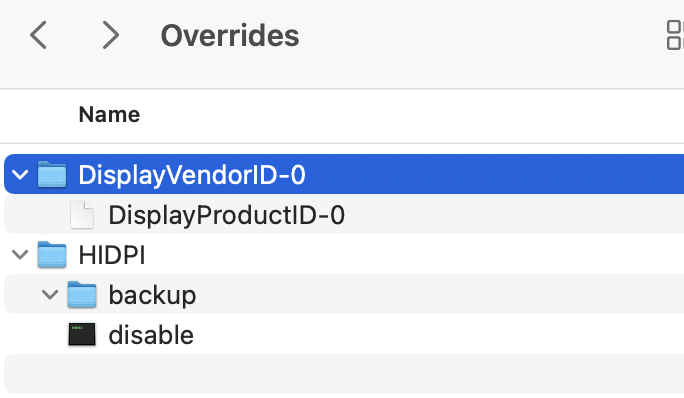Go back to the previous folder
Image resolution: width=684 pixels, height=398 pixels.
tap(38, 35)
